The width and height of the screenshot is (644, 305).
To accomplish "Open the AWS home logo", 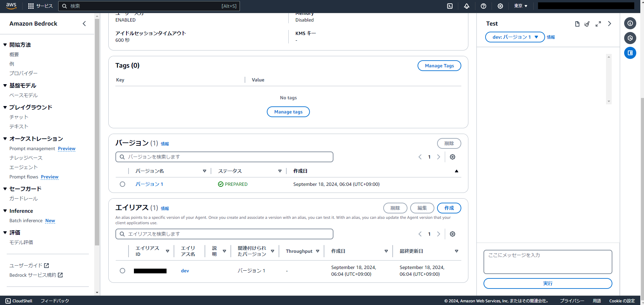I will coord(11,6).
